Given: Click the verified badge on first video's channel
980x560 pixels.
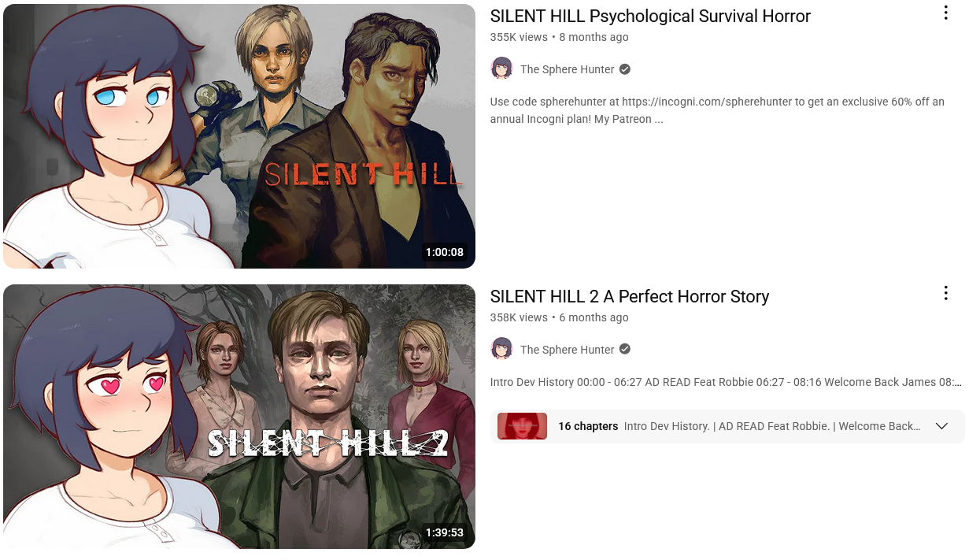Looking at the screenshot, I should 625,69.
